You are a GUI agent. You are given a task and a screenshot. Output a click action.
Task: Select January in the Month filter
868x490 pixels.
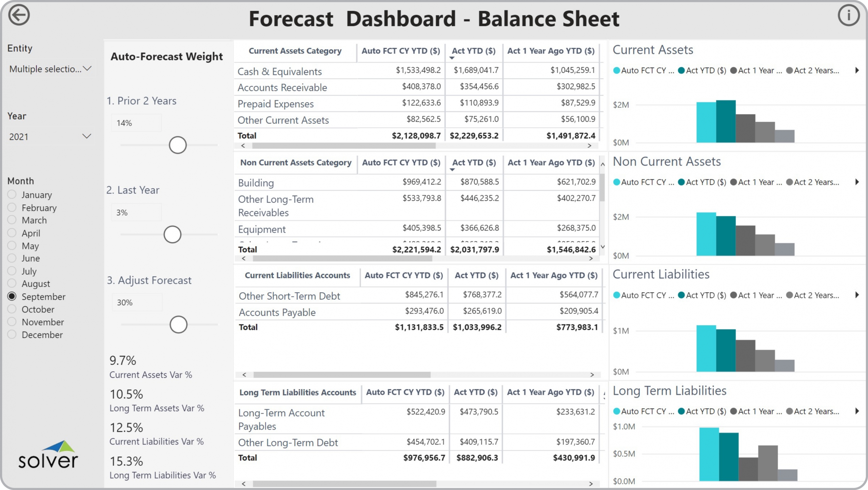[x=12, y=195]
